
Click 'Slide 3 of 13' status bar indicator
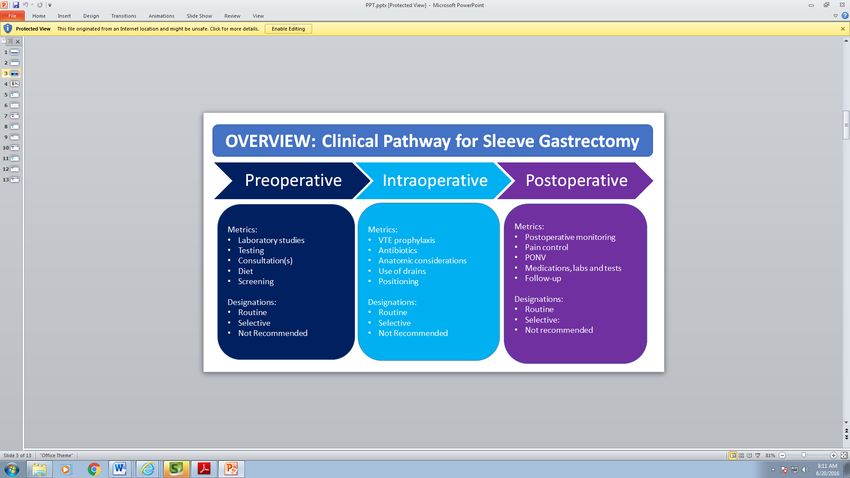click(x=17, y=455)
